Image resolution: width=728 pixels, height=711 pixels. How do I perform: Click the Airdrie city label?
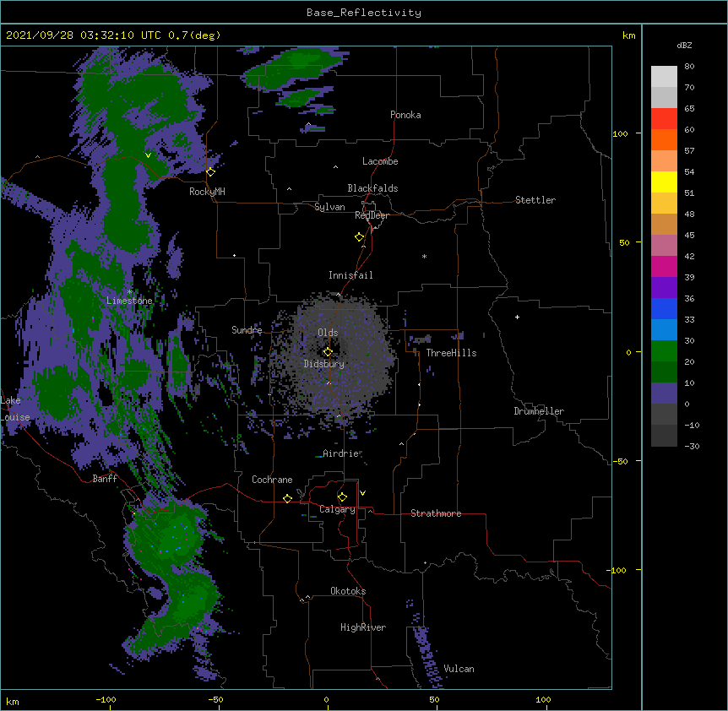coord(341,453)
